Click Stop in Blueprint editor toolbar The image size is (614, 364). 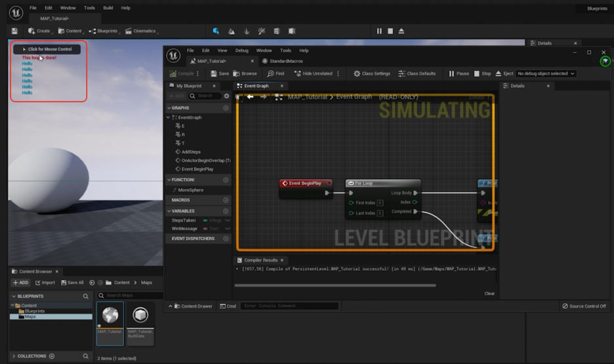coord(482,73)
